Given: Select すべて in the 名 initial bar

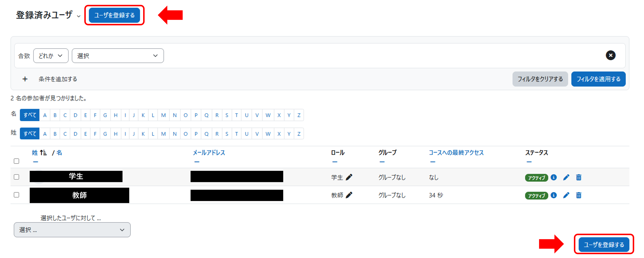Looking at the screenshot, I should 30,115.
